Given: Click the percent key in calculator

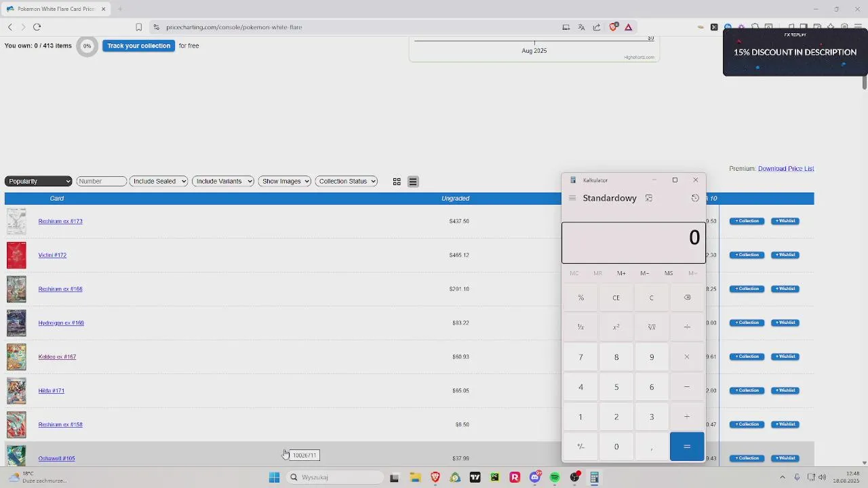Looking at the screenshot, I should (580, 298).
